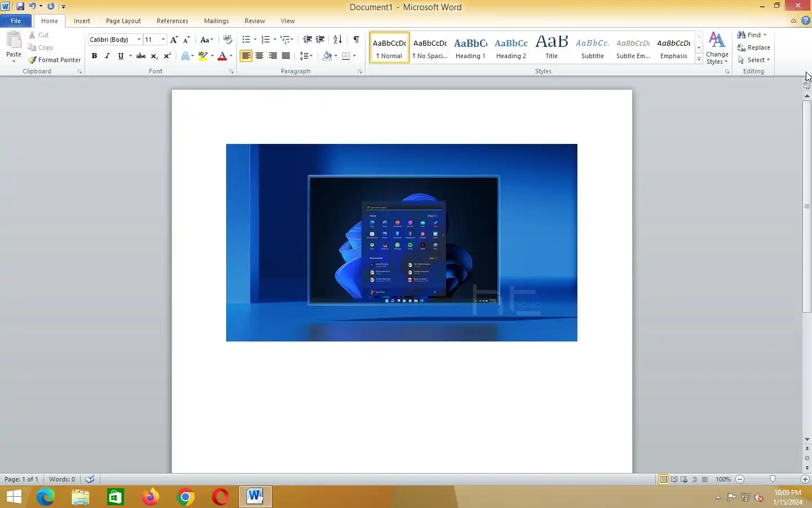The width and height of the screenshot is (812, 508).
Task: Switch to the Mailings tab
Action: 217,21
